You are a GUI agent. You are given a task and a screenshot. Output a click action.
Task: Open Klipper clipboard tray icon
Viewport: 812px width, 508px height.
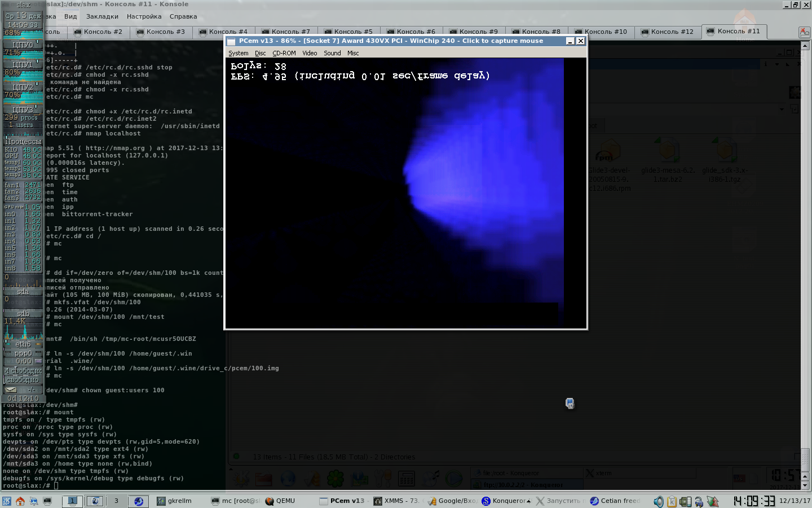pyautogui.click(x=672, y=501)
